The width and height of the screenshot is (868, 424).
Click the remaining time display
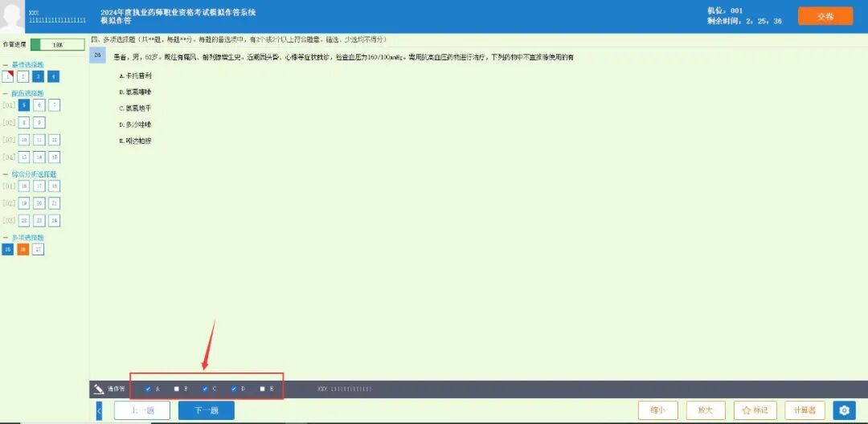pos(745,21)
